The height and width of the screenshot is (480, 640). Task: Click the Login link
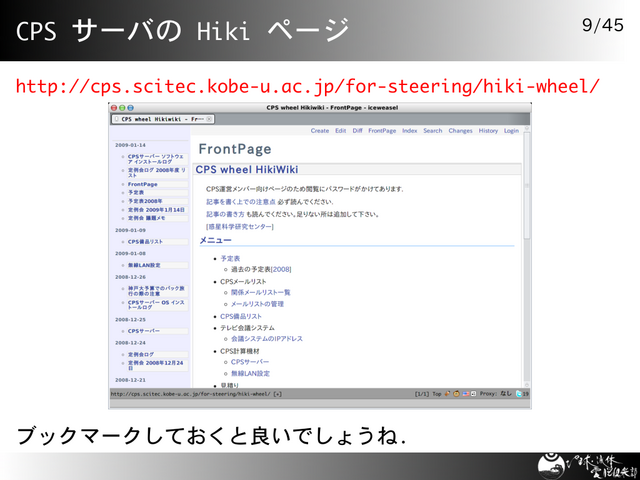pyautogui.click(x=511, y=131)
